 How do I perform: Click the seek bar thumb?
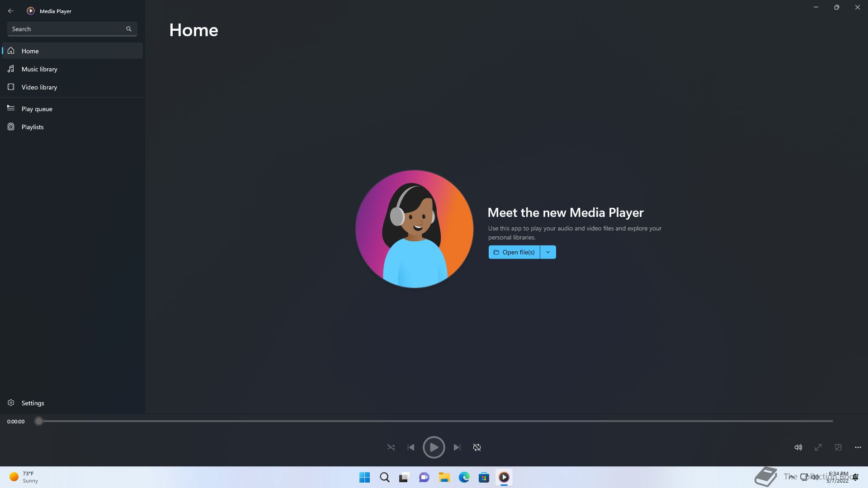point(39,421)
